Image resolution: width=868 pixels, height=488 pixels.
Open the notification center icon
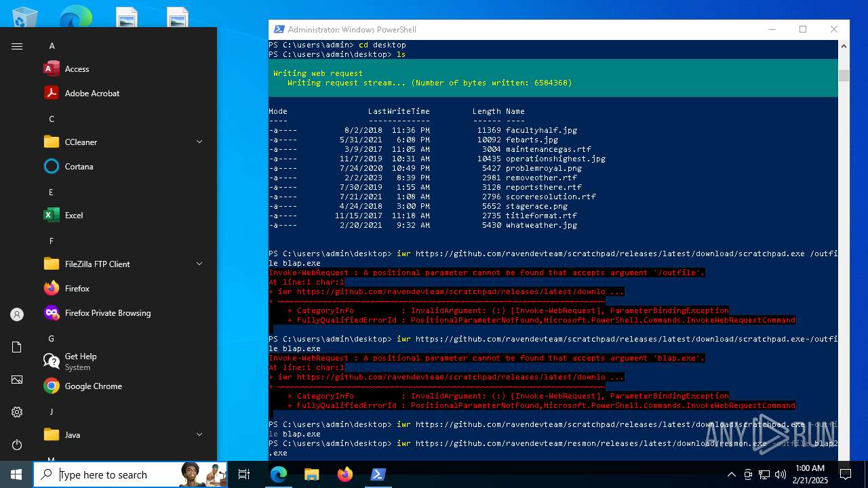[x=846, y=474]
